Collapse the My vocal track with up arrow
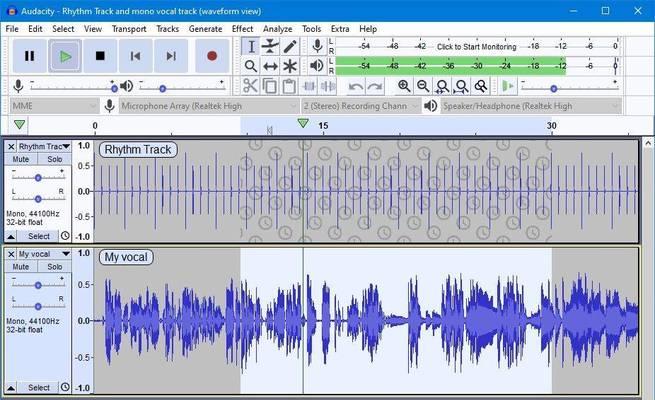The height and width of the screenshot is (400, 655). (x=11, y=387)
